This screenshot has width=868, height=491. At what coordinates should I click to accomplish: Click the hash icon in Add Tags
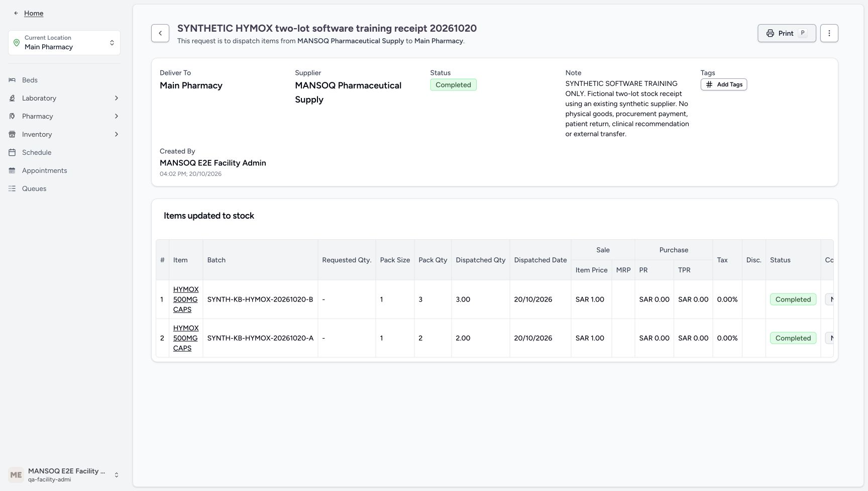click(709, 84)
